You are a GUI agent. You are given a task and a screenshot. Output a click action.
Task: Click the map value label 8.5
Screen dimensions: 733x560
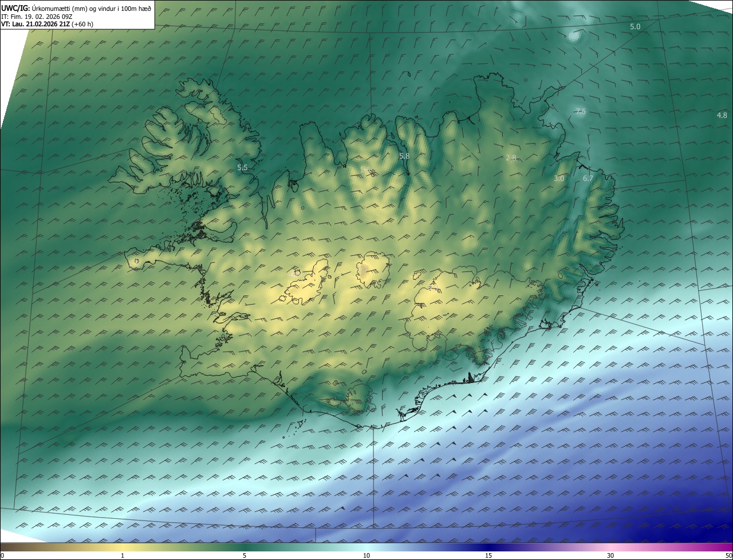click(x=574, y=36)
